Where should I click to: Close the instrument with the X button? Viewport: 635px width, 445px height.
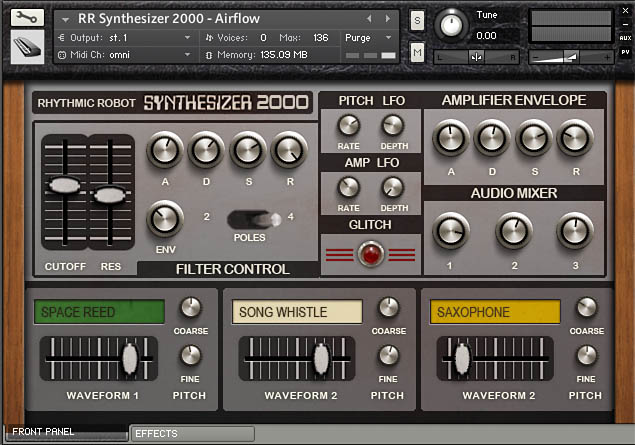[x=625, y=11]
